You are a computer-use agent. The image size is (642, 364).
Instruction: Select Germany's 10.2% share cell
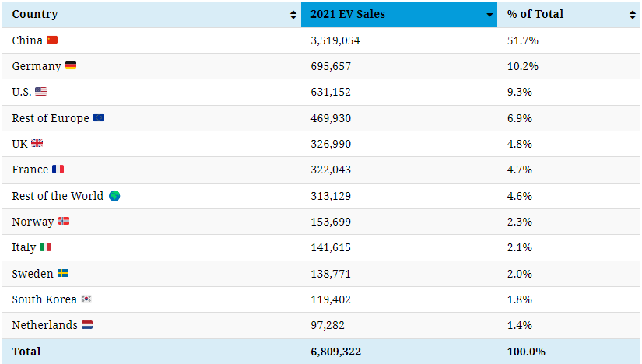coord(522,66)
